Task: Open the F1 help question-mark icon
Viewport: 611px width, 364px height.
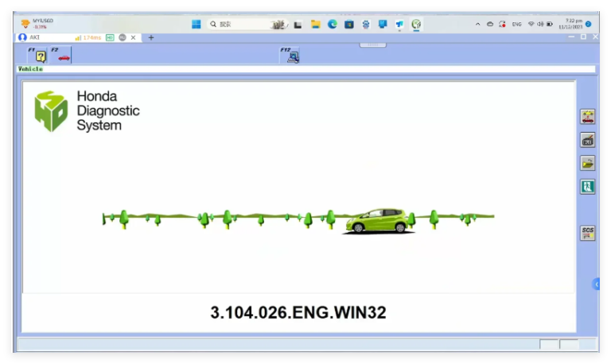Action: click(x=38, y=56)
